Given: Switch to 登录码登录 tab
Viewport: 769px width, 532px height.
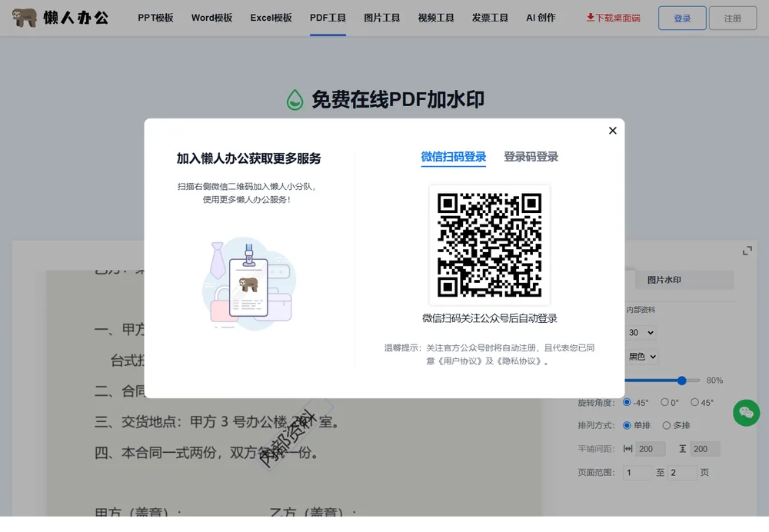Looking at the screenshot, I should tap(531, 157).
